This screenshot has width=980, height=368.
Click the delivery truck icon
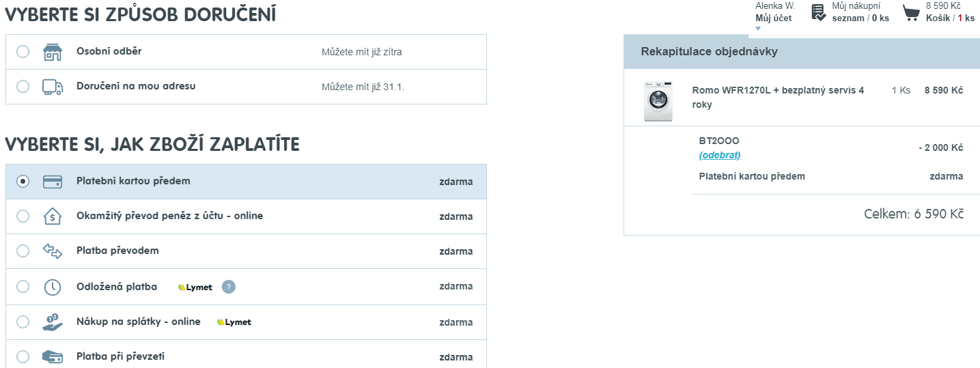pyautogui.click(x=53, y=87)
